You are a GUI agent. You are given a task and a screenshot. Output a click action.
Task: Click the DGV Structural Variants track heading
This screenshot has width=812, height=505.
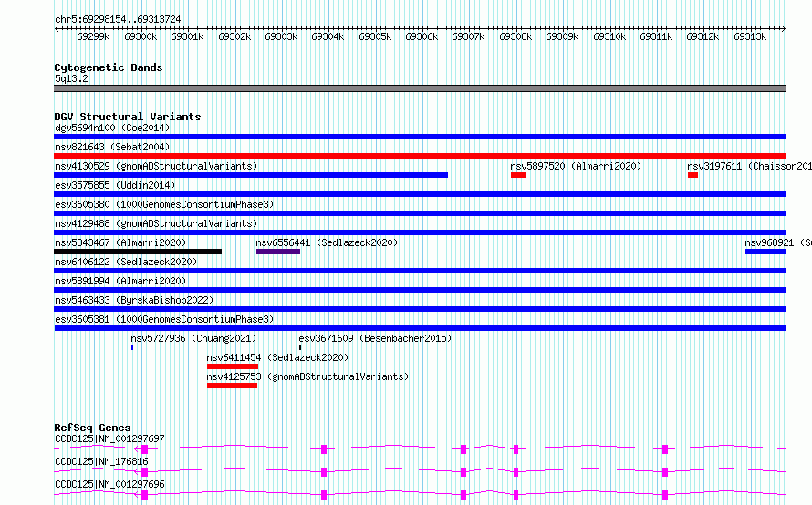pyautogui.click(x=128, y=117)
